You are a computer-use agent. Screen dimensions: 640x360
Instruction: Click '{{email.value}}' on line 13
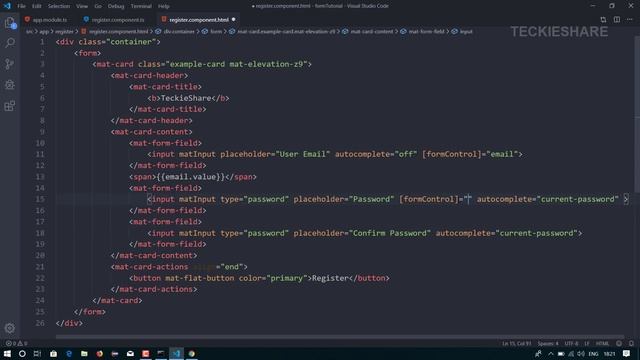click(x=191, y=177)
